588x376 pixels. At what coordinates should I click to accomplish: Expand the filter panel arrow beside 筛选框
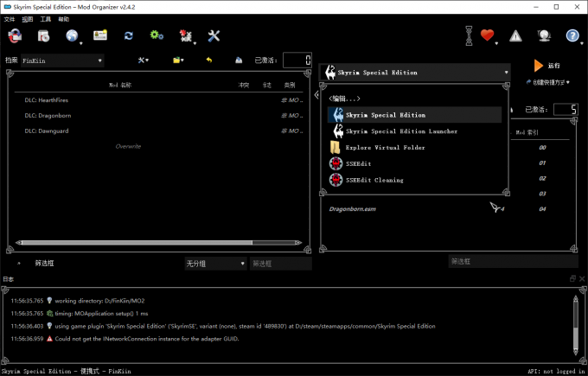[x=19, y=264]
